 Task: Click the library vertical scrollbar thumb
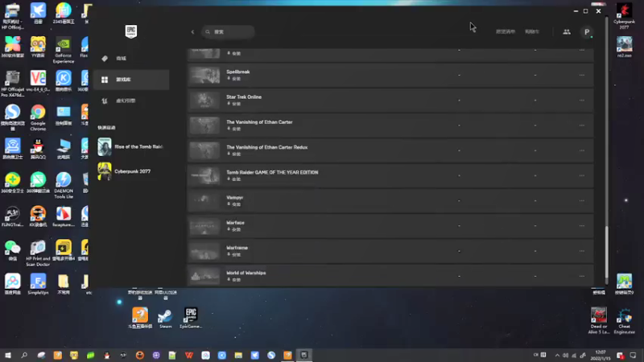coord(607,251)
